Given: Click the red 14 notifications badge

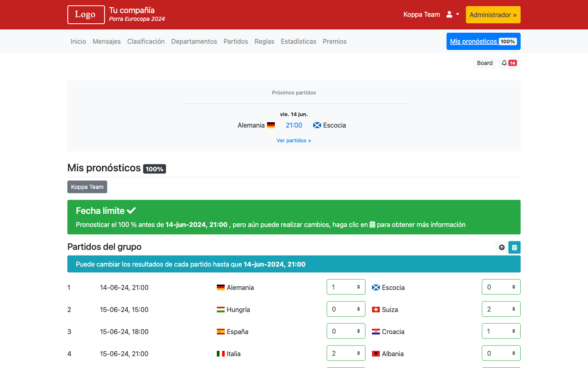Looking at the screenshot, I should tap(512, 63).
